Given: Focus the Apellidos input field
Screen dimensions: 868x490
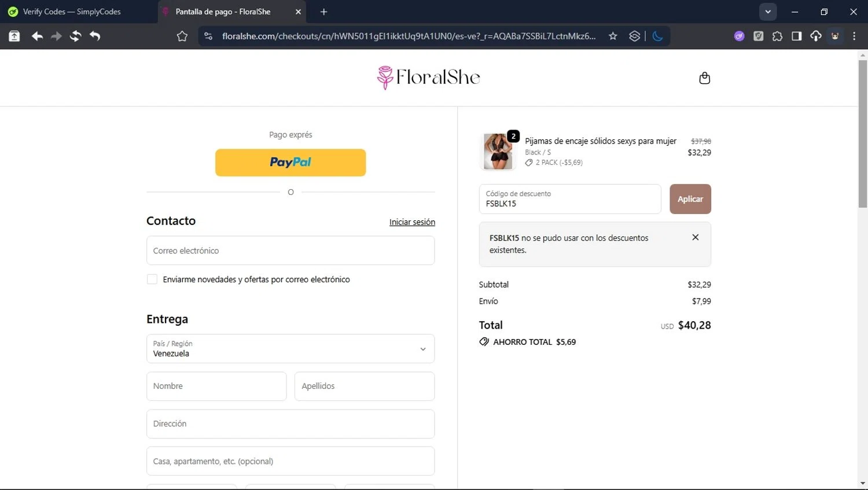Looking at the screenshot, I should pos(365,386).
